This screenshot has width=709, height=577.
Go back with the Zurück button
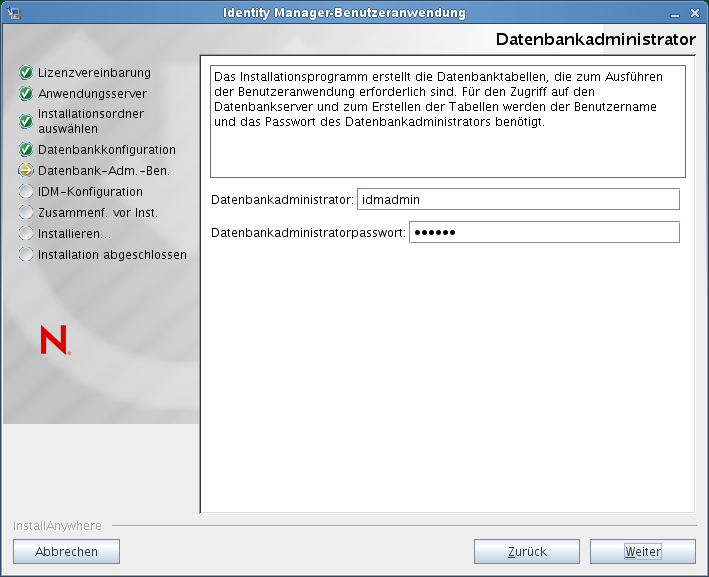pyautogui.click(x=527, y=551)
